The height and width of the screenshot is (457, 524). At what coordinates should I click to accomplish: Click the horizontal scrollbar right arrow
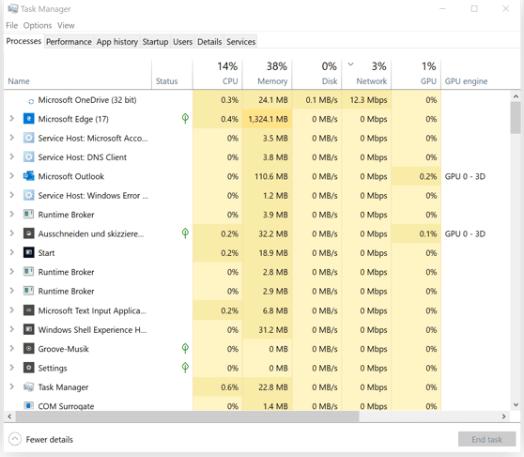click(504, 416)
